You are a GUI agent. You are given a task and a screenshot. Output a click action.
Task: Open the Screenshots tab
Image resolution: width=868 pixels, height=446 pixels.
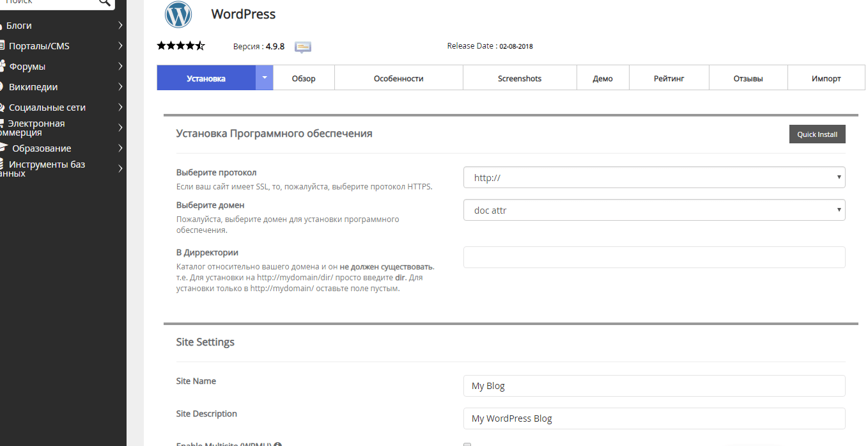(520, 78)
